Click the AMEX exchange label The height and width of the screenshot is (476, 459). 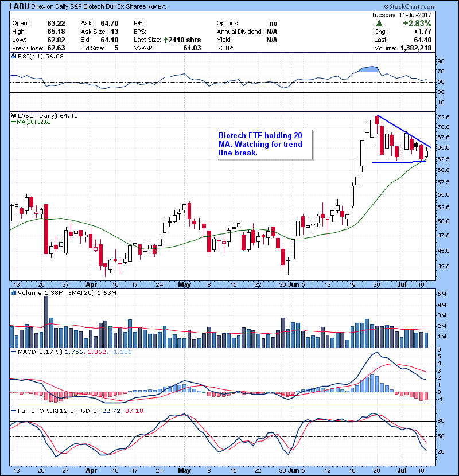[x=157, y=7]
